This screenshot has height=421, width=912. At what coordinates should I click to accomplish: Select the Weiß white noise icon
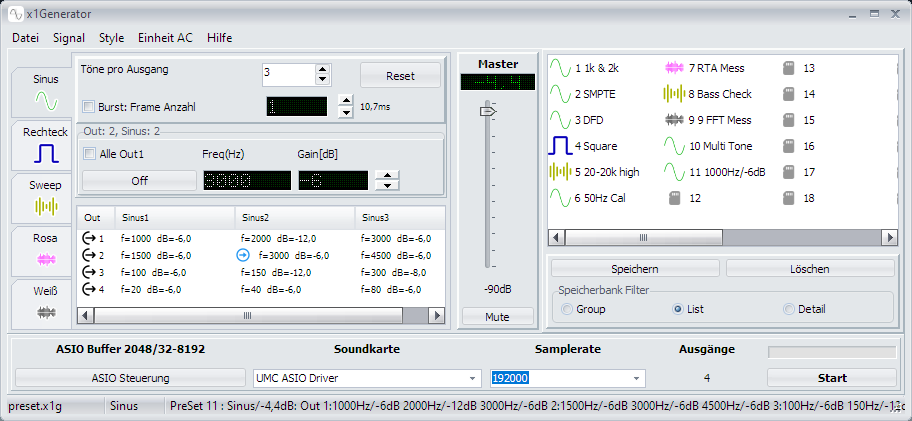click(x=45, y=311)
